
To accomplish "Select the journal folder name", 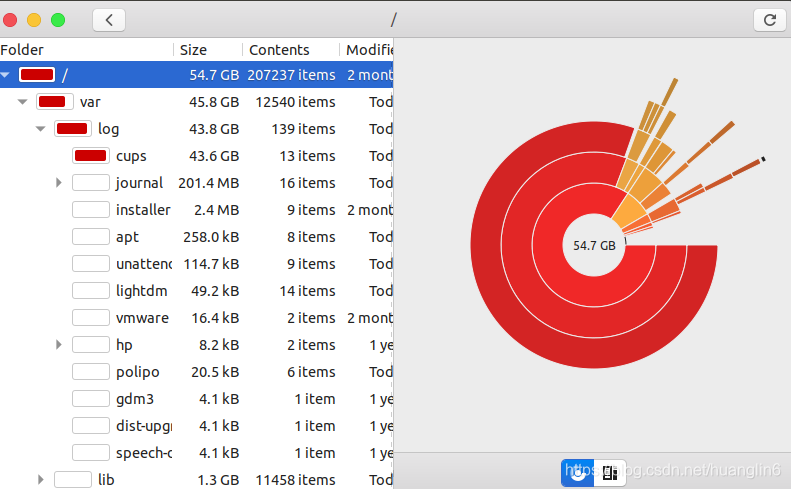I will [x=139, y=183].
